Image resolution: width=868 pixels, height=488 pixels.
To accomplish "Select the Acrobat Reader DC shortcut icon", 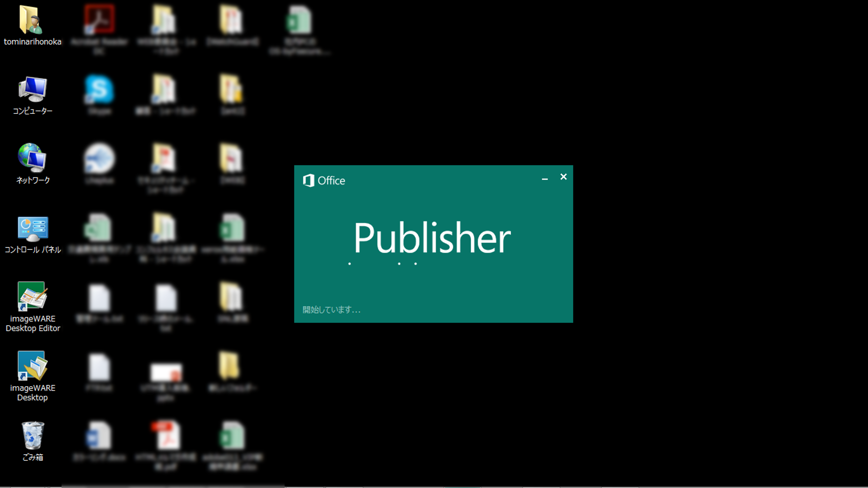I will pyautogui.click(x=99, y=20).
